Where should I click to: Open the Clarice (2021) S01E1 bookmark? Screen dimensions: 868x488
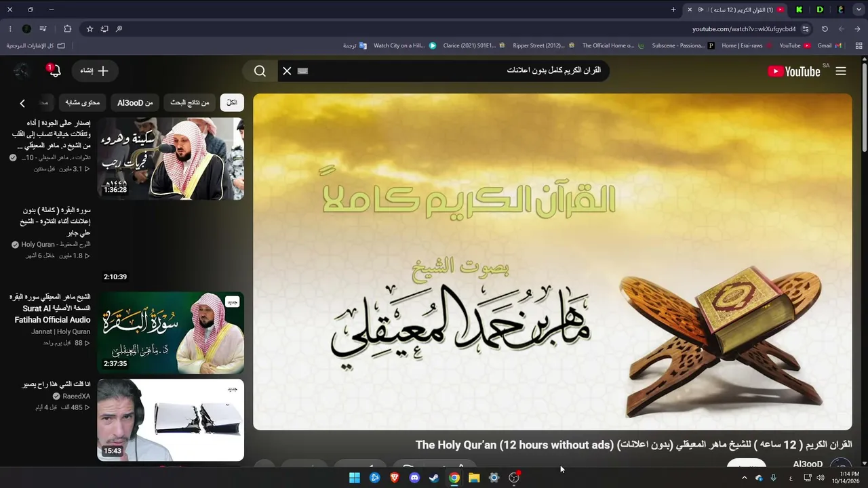[474, 45]
